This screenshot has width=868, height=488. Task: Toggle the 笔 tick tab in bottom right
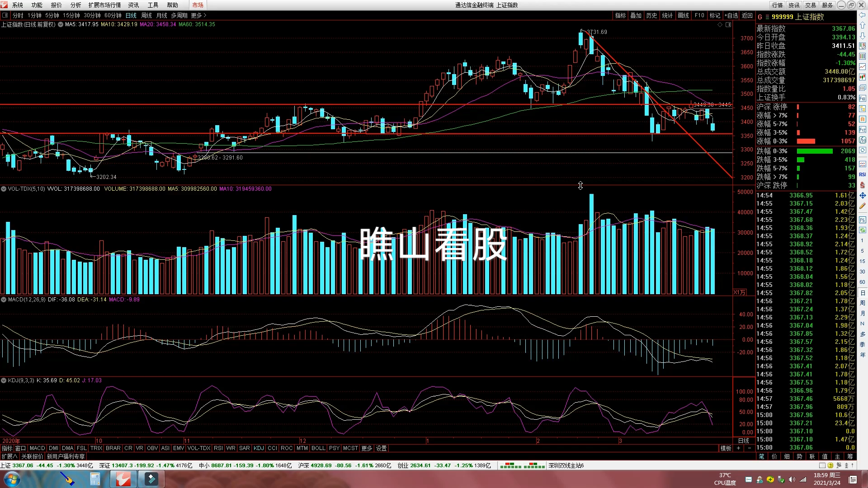point(761,456)
